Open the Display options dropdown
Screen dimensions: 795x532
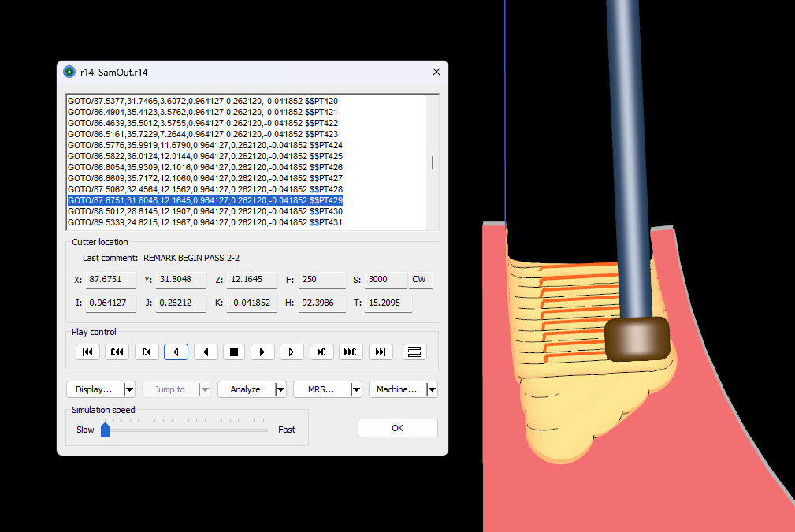tap(100, 389)
